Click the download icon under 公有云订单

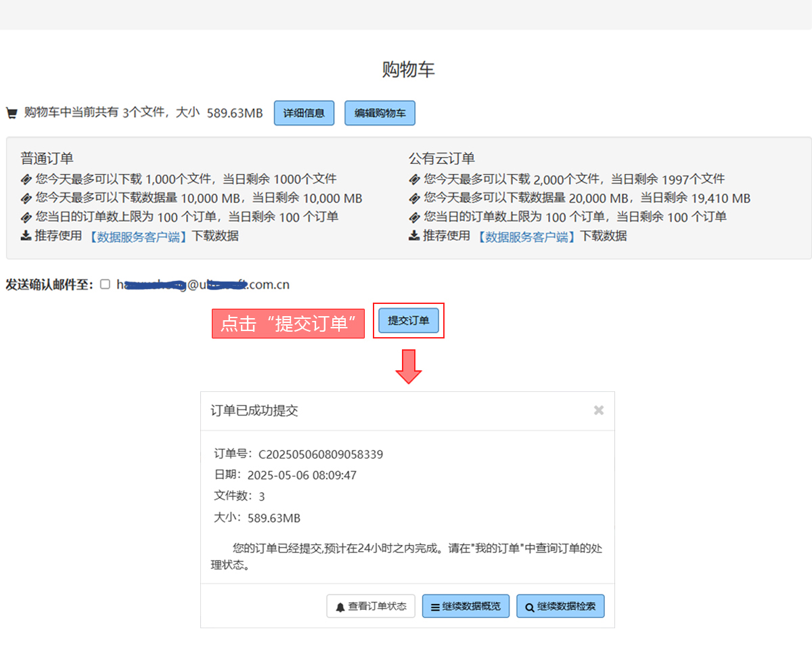414,236
